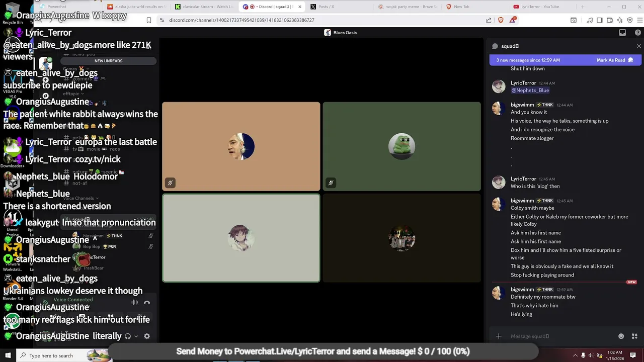The height and width of the screenshot is (362, 644).
Task: Switch to the clavicular Stream tab
Action: pyautogui.click(x=204, y=7)
